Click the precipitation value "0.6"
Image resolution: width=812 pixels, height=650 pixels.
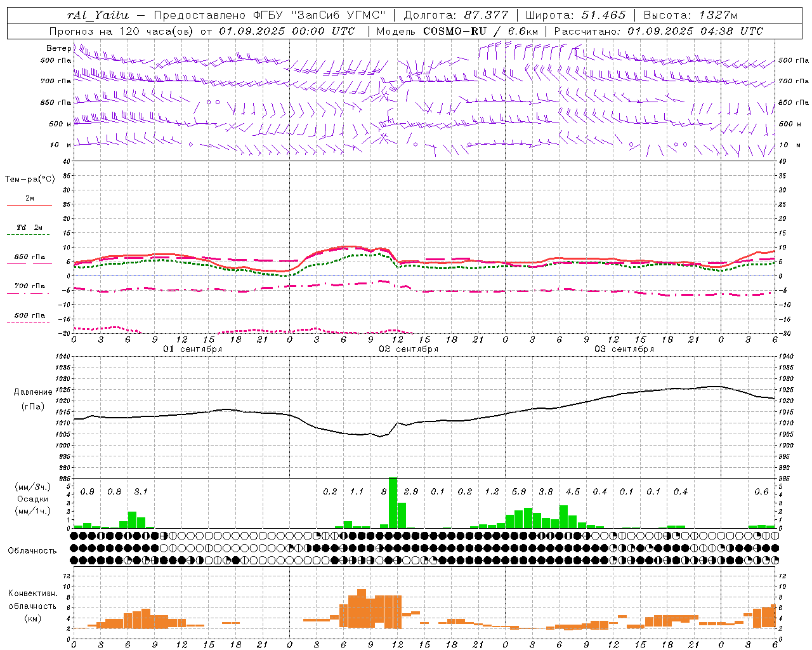click(761, 491)
